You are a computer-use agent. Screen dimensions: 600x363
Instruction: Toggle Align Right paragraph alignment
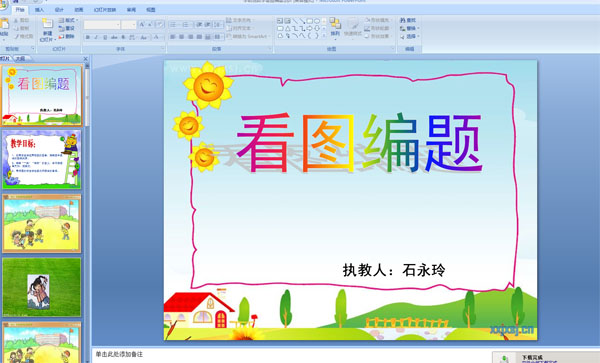tap(190, 37)
